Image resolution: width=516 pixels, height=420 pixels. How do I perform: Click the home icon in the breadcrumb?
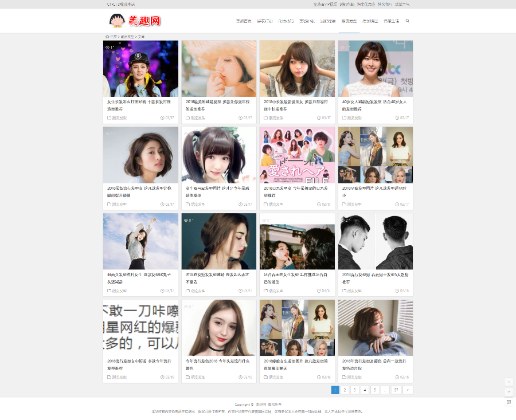(107, 37)
